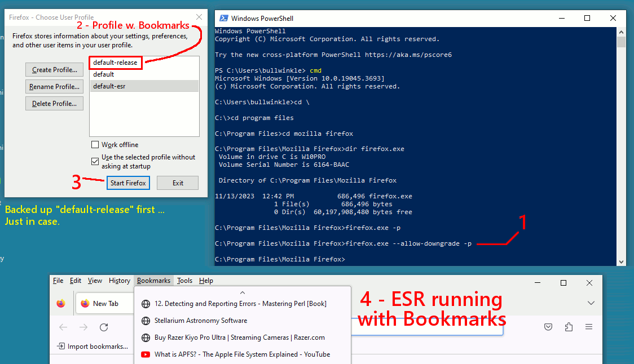The image size is (634, 364).
Task: Click the up chevron atop Bookmarks menu
Action: [x=243, y=292]
